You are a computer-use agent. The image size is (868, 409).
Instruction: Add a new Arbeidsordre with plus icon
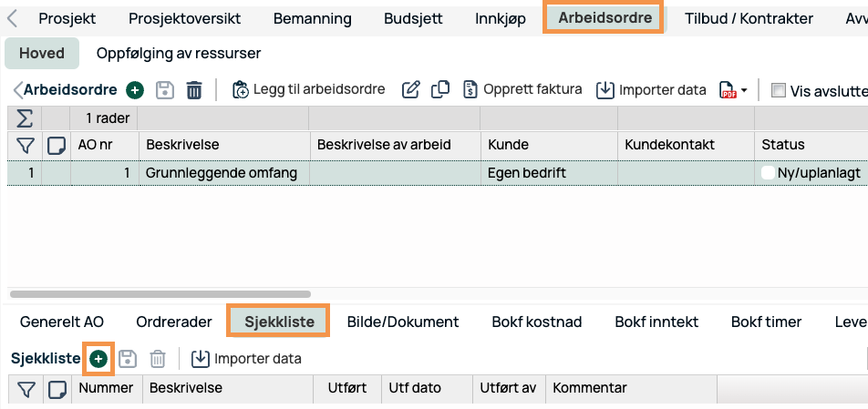(x=135, y=89)
